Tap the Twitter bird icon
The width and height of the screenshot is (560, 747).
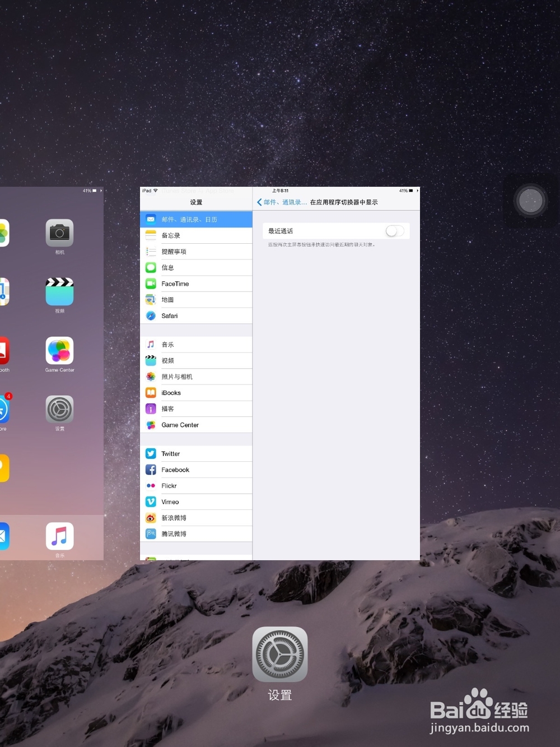(x=151, y=453)
